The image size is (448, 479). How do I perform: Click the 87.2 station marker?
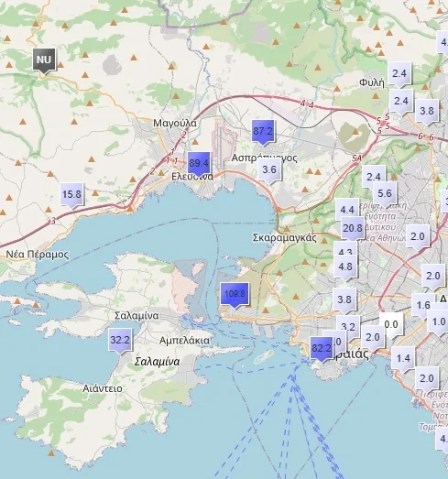pyautogui.click(x=263, y=133)
